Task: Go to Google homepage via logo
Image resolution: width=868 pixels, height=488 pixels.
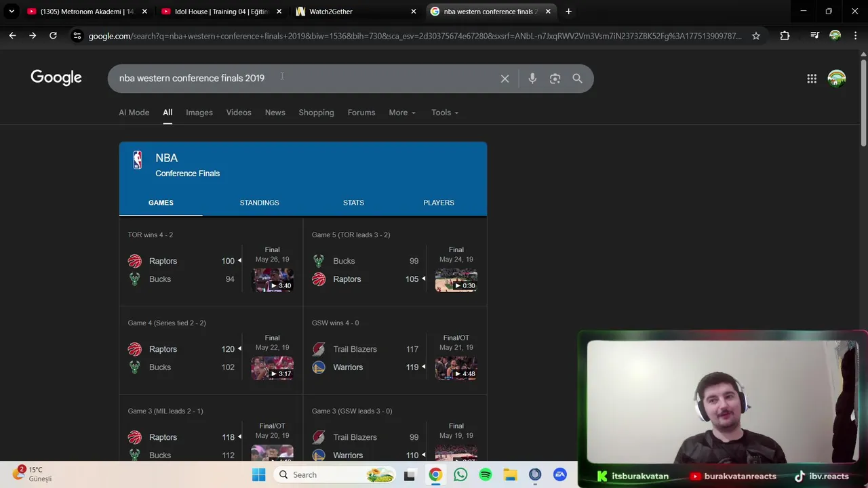Action: [56, 78]
